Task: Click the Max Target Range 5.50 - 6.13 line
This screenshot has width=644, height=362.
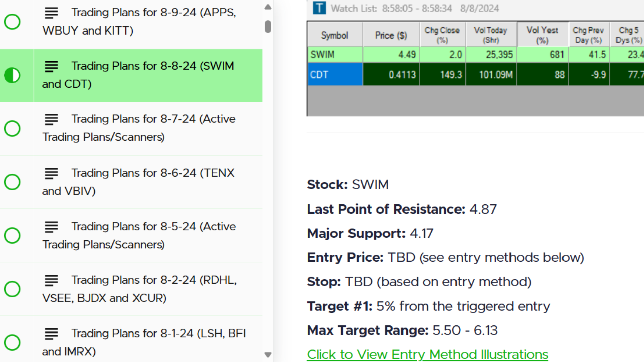Action: pos(402,330)
